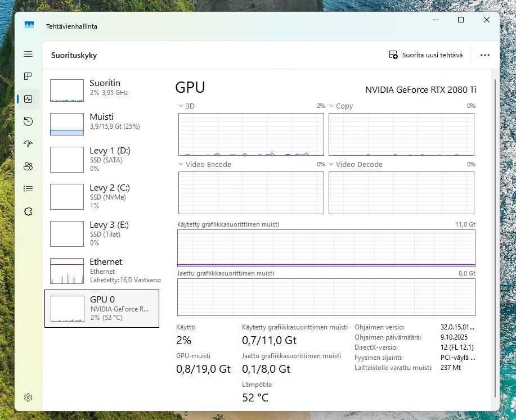Open the hamburger navigation menu
516x420 pixels.
tap(28, 54)
